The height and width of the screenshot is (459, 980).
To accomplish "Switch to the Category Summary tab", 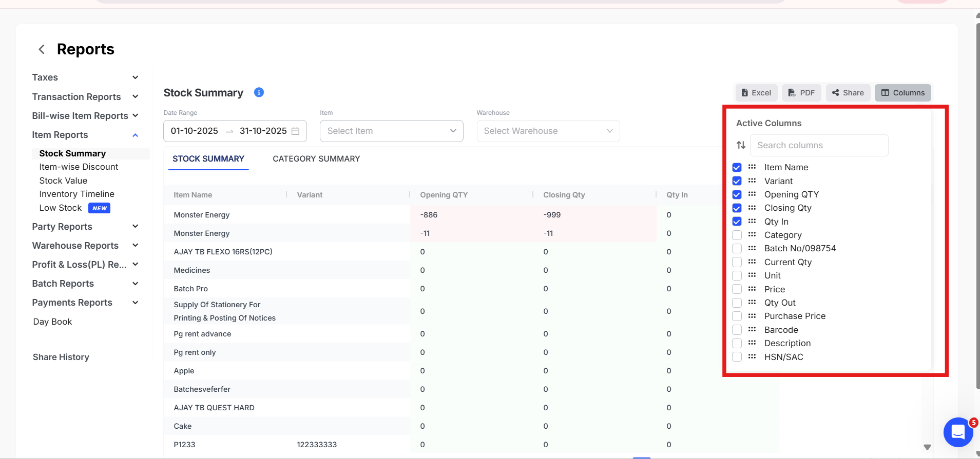I will coord(316,159).
